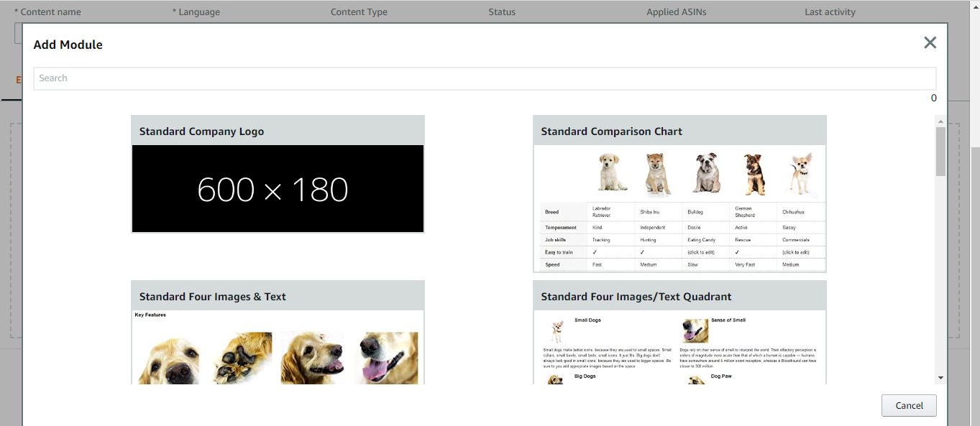This screenshot has width=980, height=426.
Task: Click the dog paw image thumbnail
Action: [x=243, y=358]
